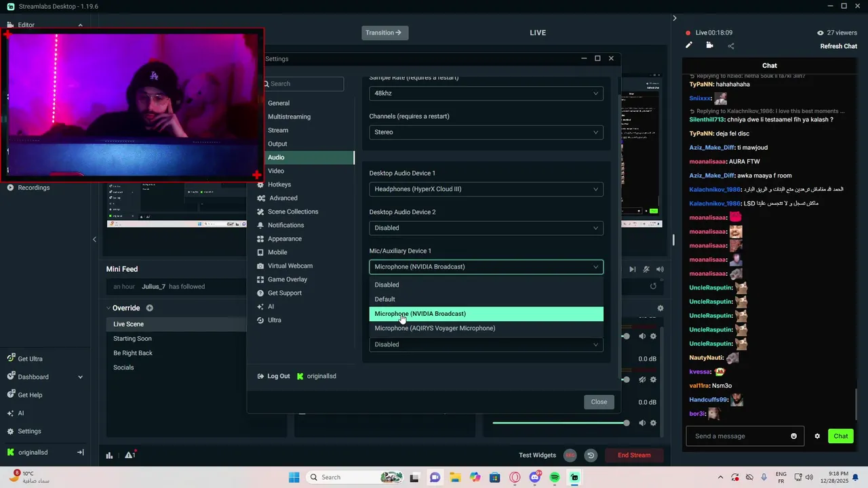
Task: Open General settings tab
Action: point(279,103)
